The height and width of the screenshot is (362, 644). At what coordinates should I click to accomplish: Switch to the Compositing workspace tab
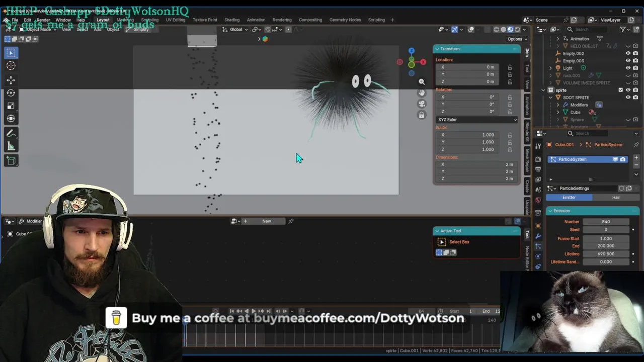(310, 20)
